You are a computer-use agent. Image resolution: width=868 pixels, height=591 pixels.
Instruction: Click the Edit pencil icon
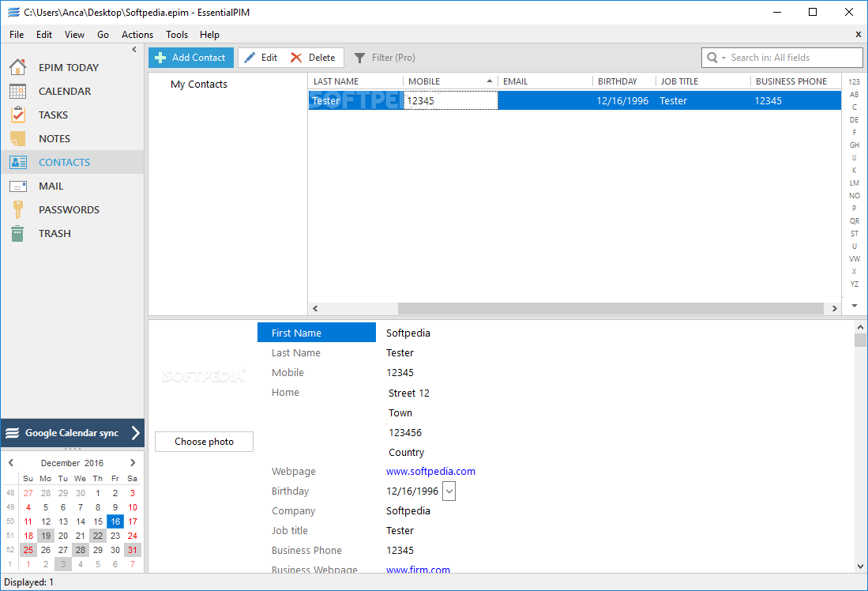250,58
